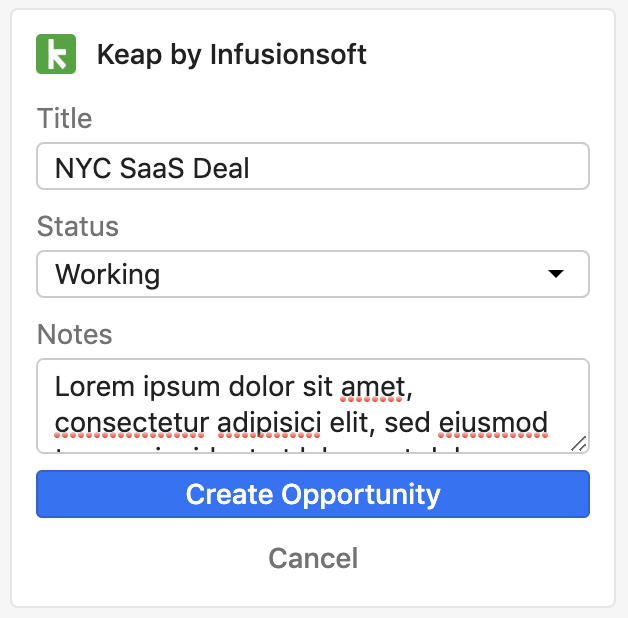Viewport: 628px width, 618px height.
Task: Place cursor on word "NYC" in Title
Action: pos(83,168)
